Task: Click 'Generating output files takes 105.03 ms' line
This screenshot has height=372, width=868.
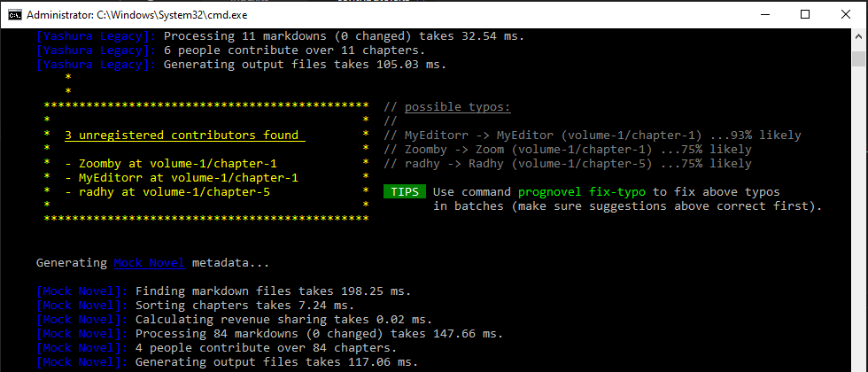Action: (x=241, y=64)
